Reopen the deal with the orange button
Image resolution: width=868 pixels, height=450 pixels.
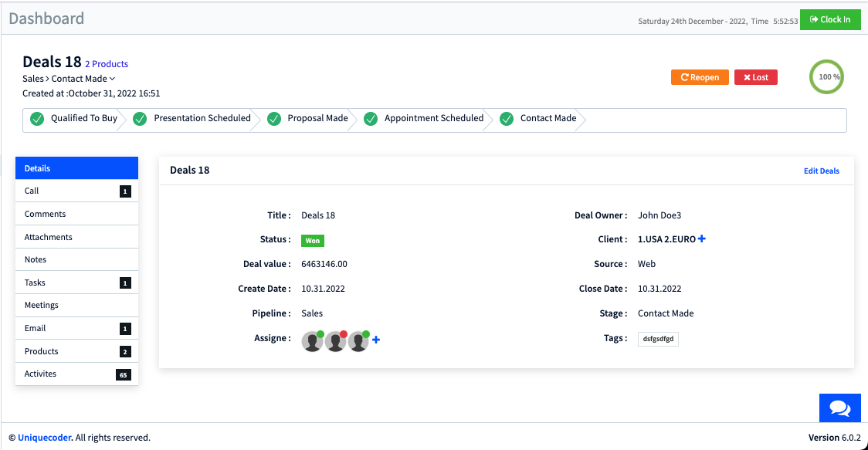tap(700, 77)
